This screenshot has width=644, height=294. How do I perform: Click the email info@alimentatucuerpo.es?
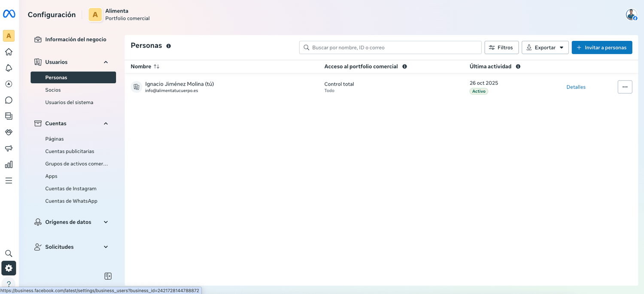click(171, 91)
